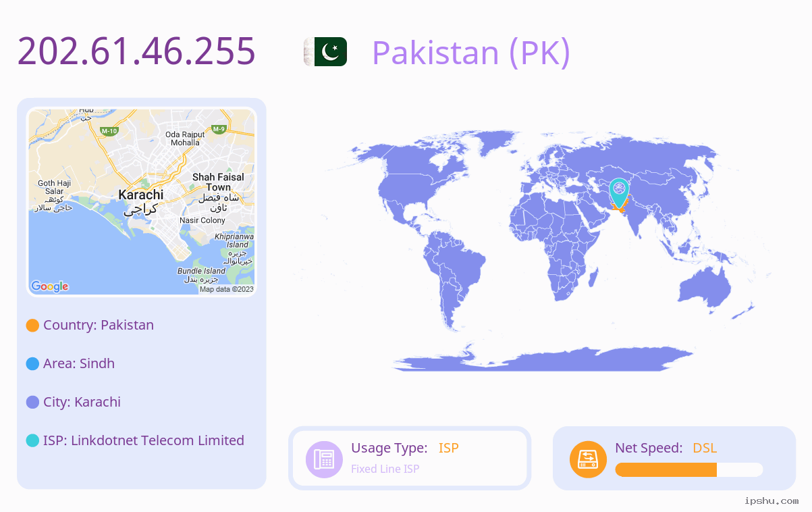
Task: Click the Fixed Line ISP subtitle
Action: (x=385, y=469)
